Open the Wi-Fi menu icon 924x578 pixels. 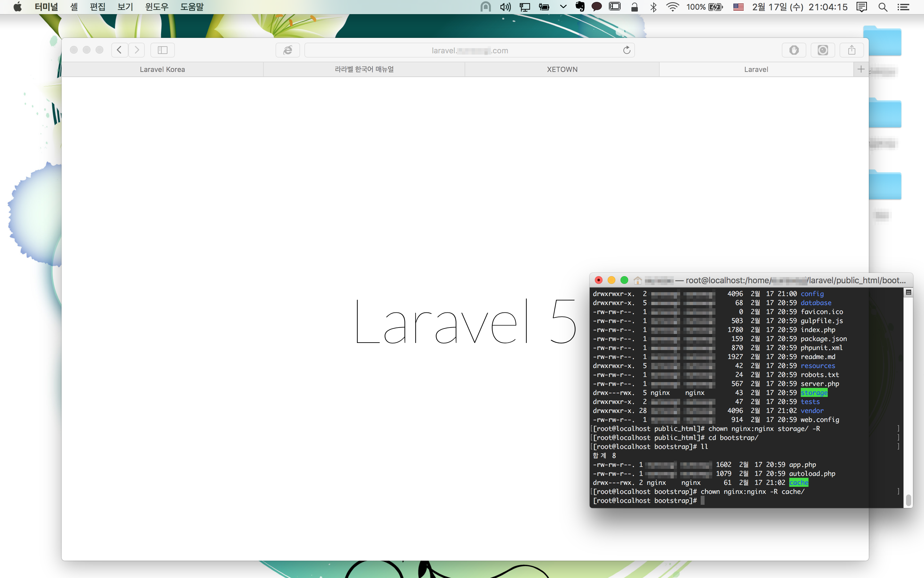pos(672,7)
